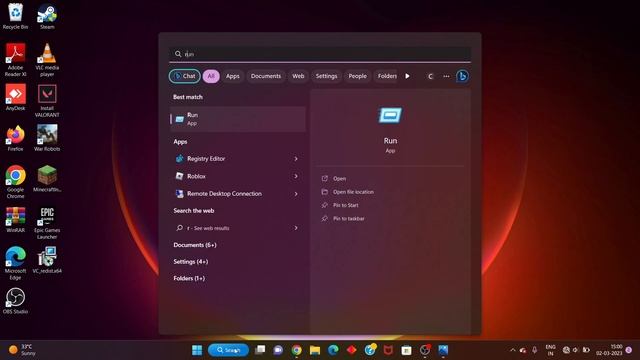Open the Firefox desktop shortcut
This screenshot has width=640, height=360.
coord(15,138)
